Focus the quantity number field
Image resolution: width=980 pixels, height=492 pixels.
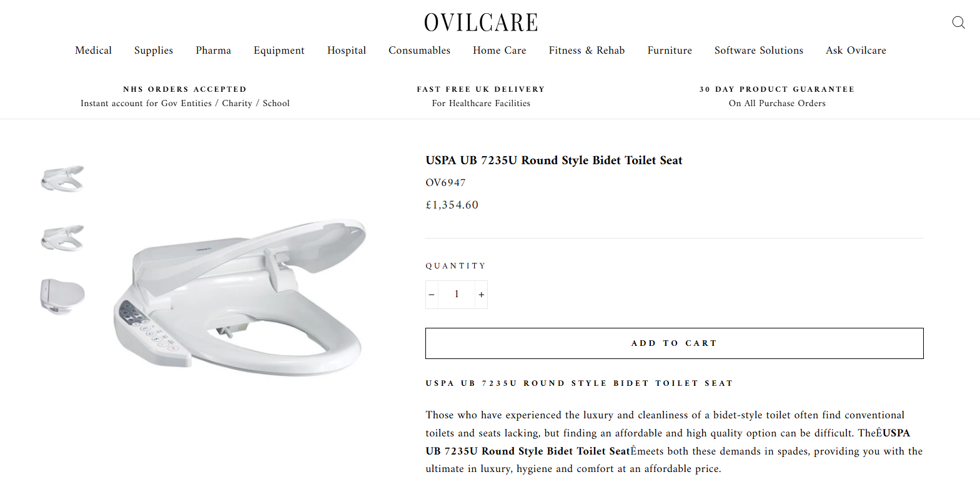(457, 295)
